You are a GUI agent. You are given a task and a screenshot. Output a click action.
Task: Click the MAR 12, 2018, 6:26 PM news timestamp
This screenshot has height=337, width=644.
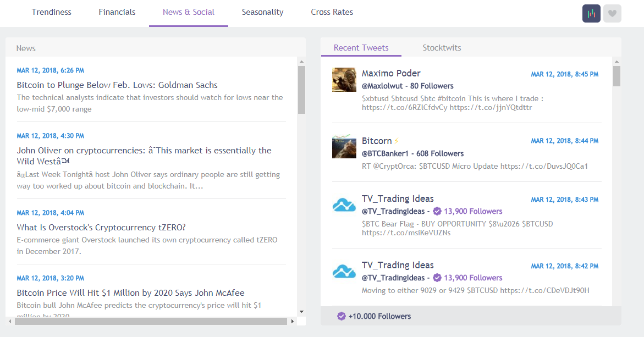point(50,70)
